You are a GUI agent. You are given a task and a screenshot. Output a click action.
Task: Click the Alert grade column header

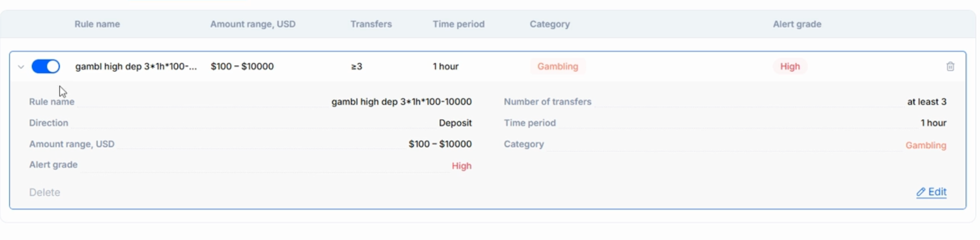pyautogui.click(x=797, y=24)
